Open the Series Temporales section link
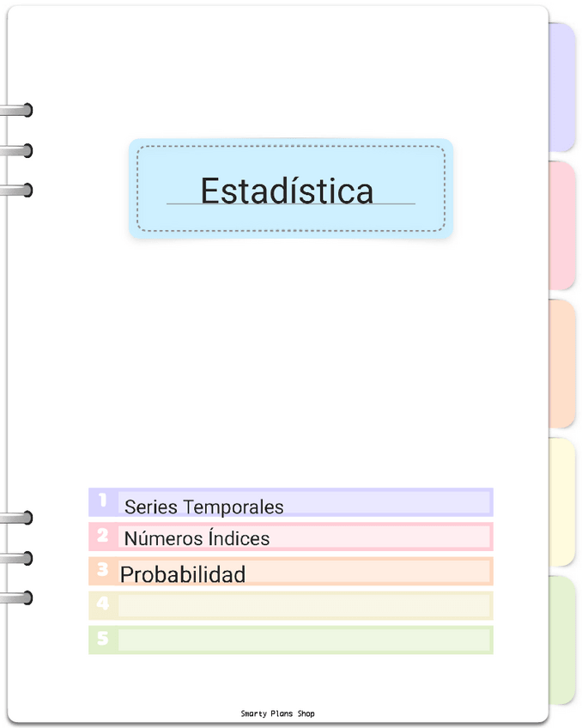 [x=203, y=507]
